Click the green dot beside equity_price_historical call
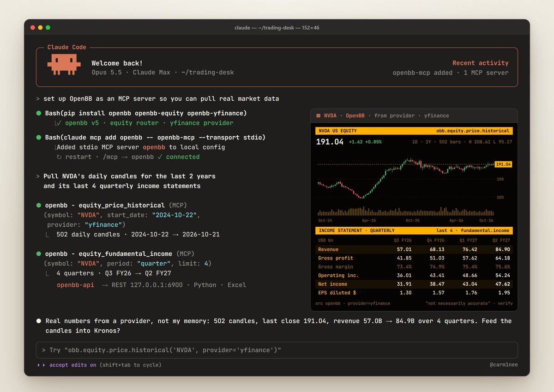 point(39,205)
